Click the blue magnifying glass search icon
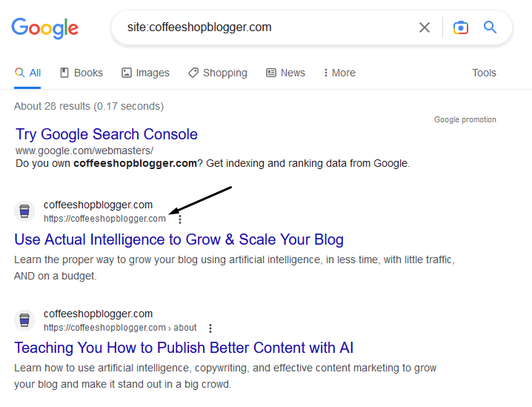The image size is (532, 407). (x=490, y=27)
